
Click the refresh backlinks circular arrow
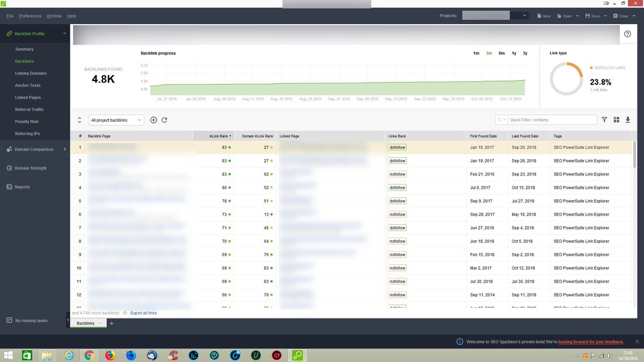point(164,120)
